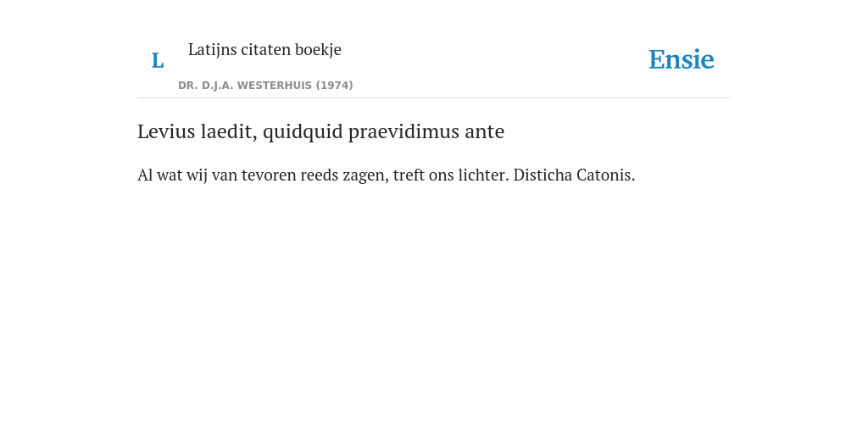Open the Latijns citaten boekje title
The image size is (868, 434).
tap(264, 49)
